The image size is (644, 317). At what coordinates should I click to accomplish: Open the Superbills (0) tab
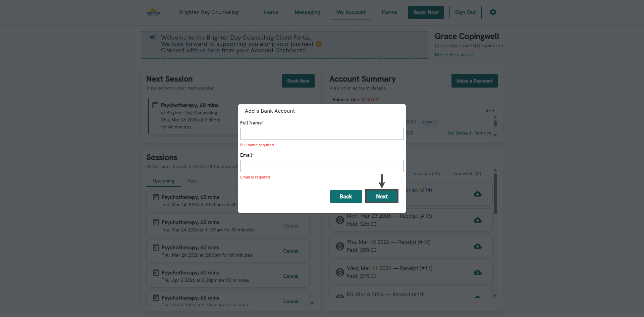click(467, 173)
